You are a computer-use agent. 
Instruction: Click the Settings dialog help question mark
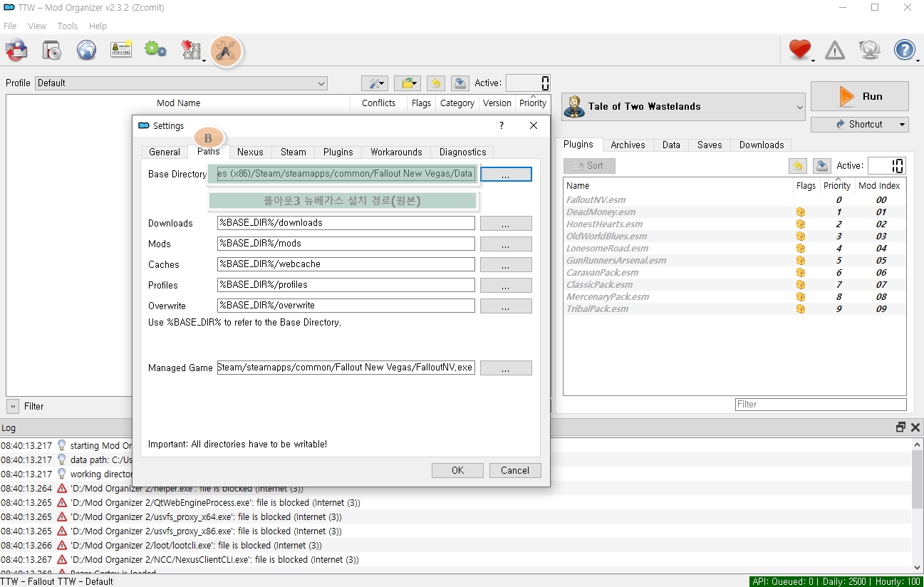502,125
